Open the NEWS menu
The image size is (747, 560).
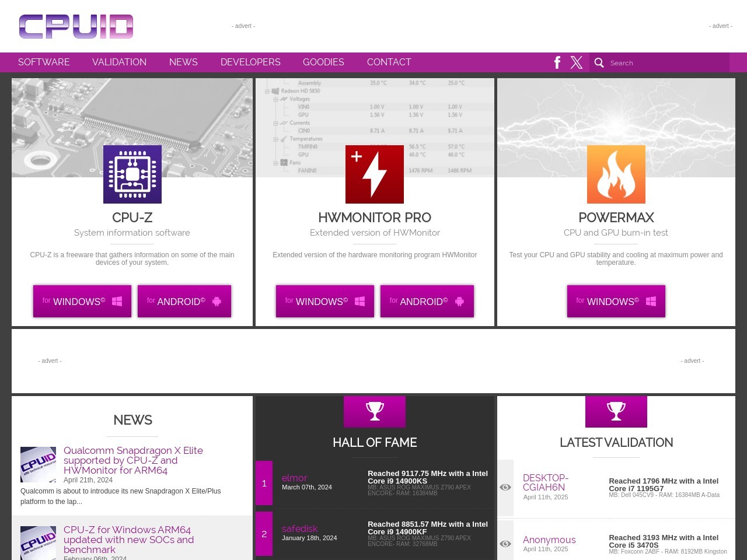point(183,62)
